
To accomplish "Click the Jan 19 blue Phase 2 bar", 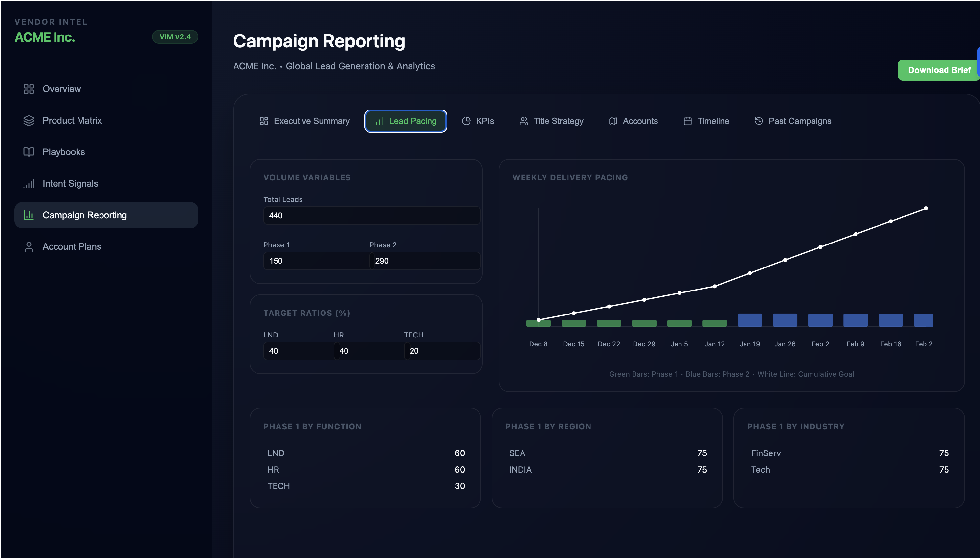I will pos(749,320).
